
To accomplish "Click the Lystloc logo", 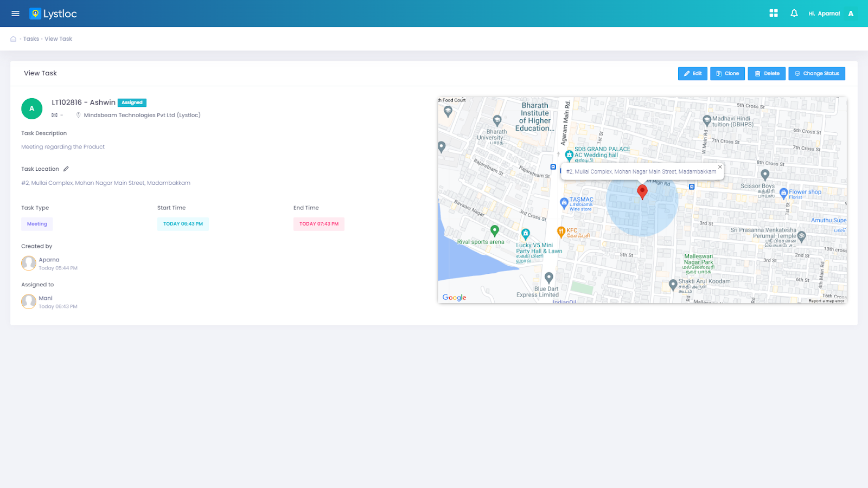I will (x=53, y=14).
